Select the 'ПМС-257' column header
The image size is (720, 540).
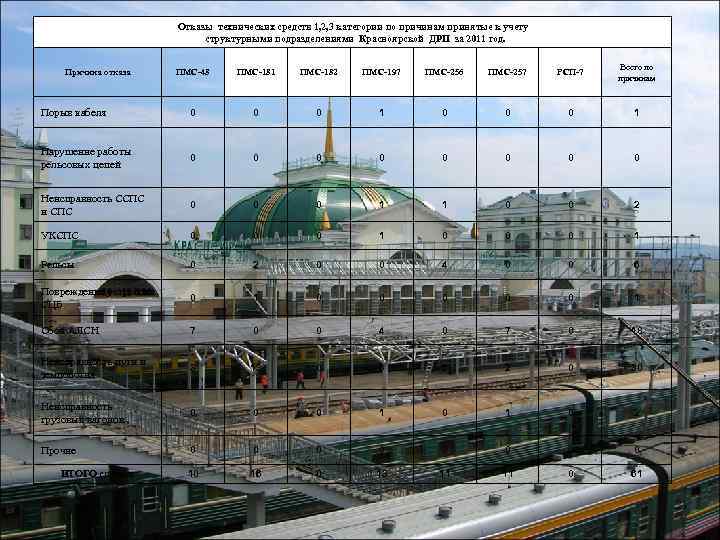point(507,72)
